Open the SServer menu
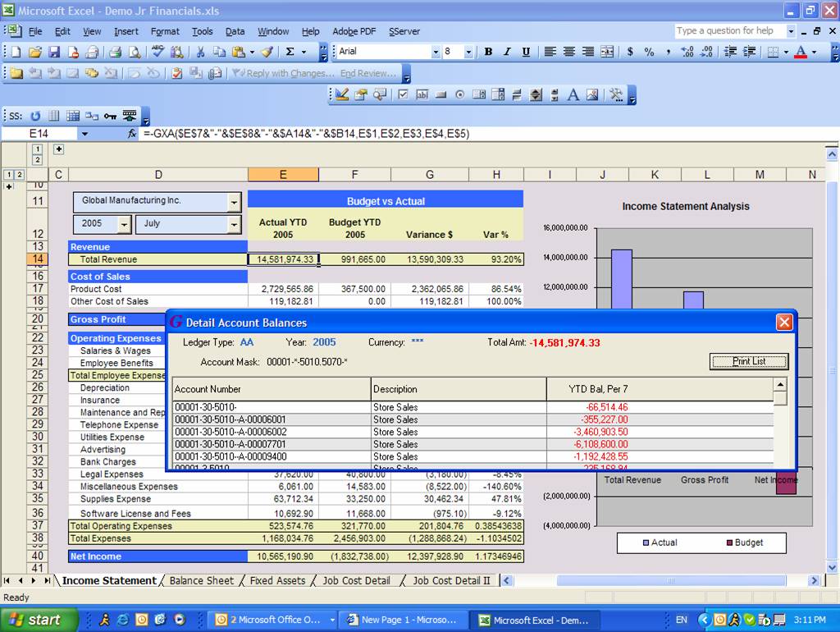 click(404, 32)
